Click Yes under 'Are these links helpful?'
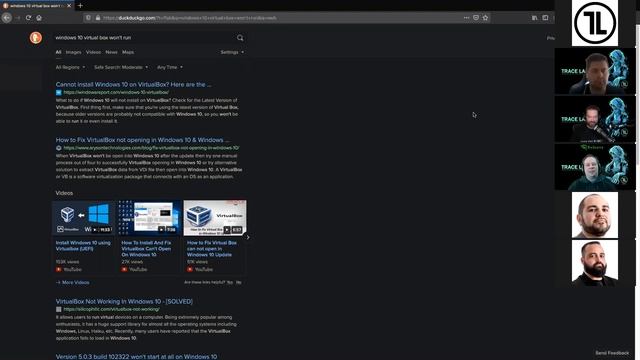This screenshot has height=360, width=640. [x=230, y=282]
